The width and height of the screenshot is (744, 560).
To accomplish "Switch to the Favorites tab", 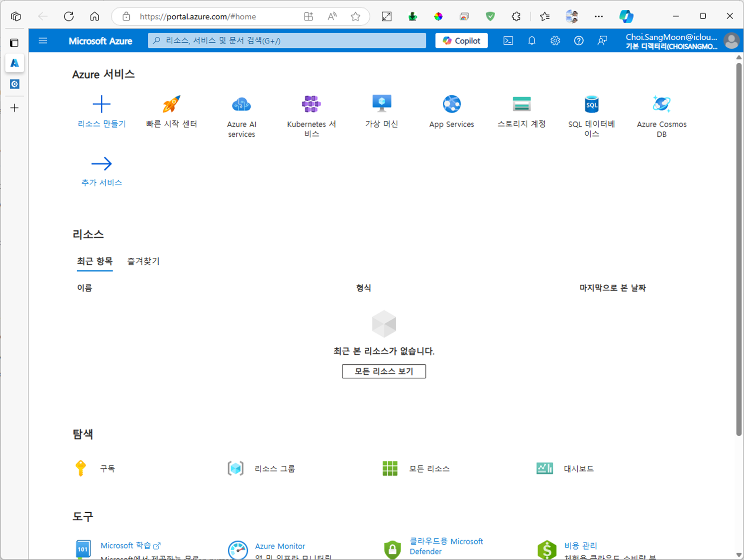I will [143, 261].
